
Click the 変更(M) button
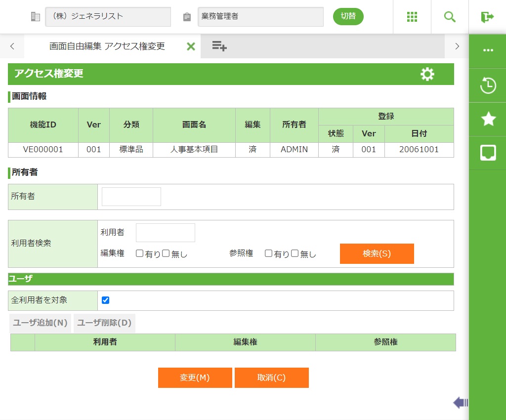pyautogui.click(x=195, y=378)
